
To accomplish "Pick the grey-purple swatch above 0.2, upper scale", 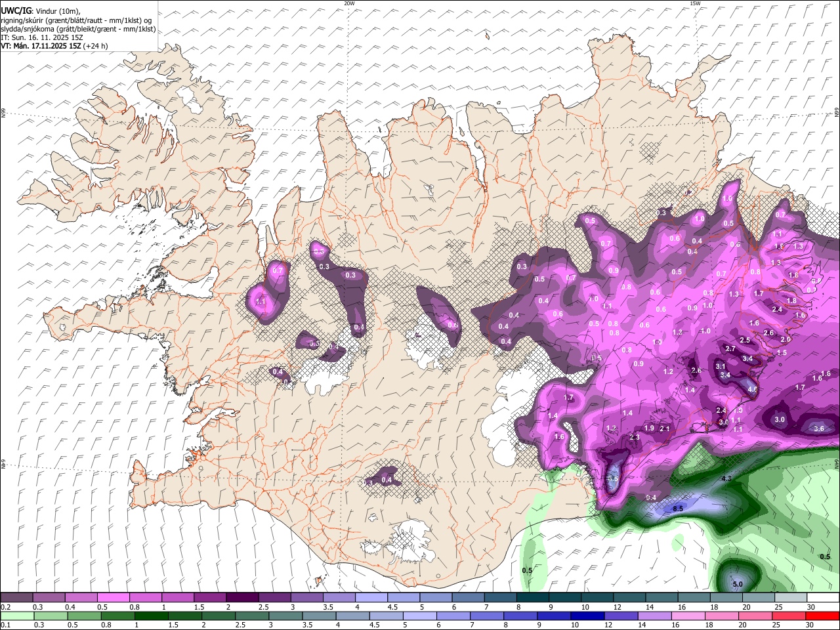I will coord(16,598).
